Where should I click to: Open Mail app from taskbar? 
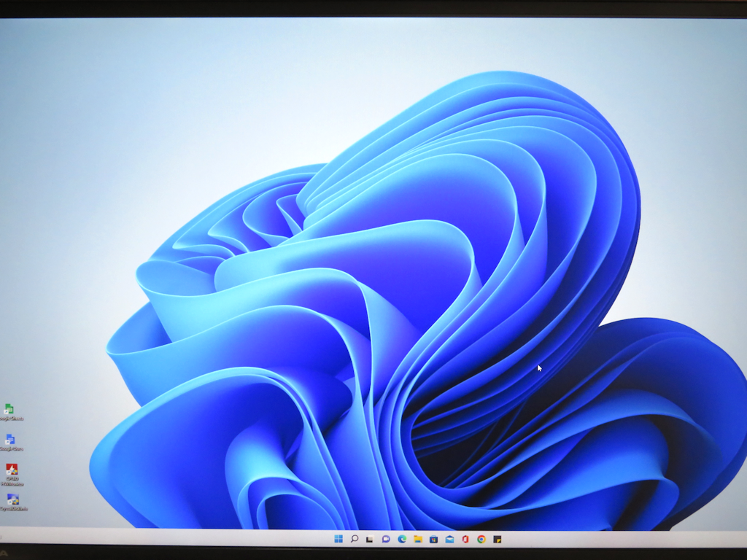449,539
